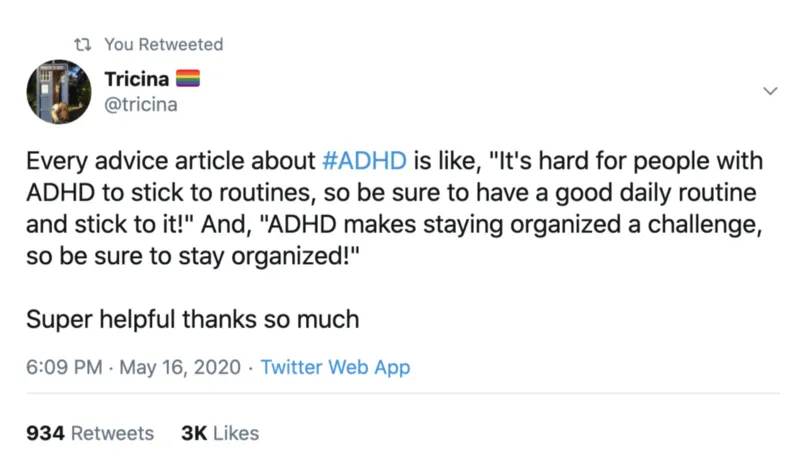This screenshot has width=800, height=465.
Task: Open the Twitter Web App source link
Action: (335, 367)
